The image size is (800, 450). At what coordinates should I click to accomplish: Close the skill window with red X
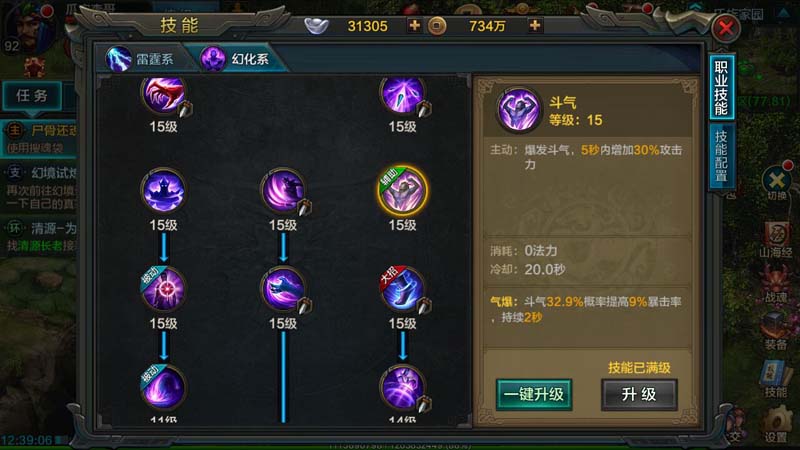tap(727, 27)
